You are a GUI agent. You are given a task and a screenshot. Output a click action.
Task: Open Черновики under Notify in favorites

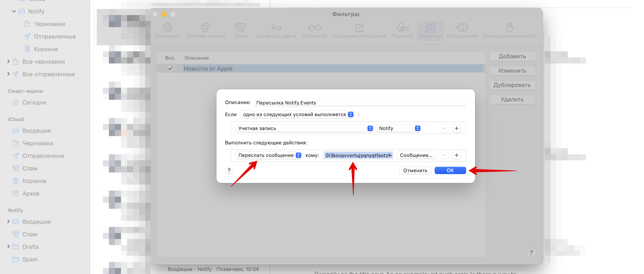pos(49,24)
